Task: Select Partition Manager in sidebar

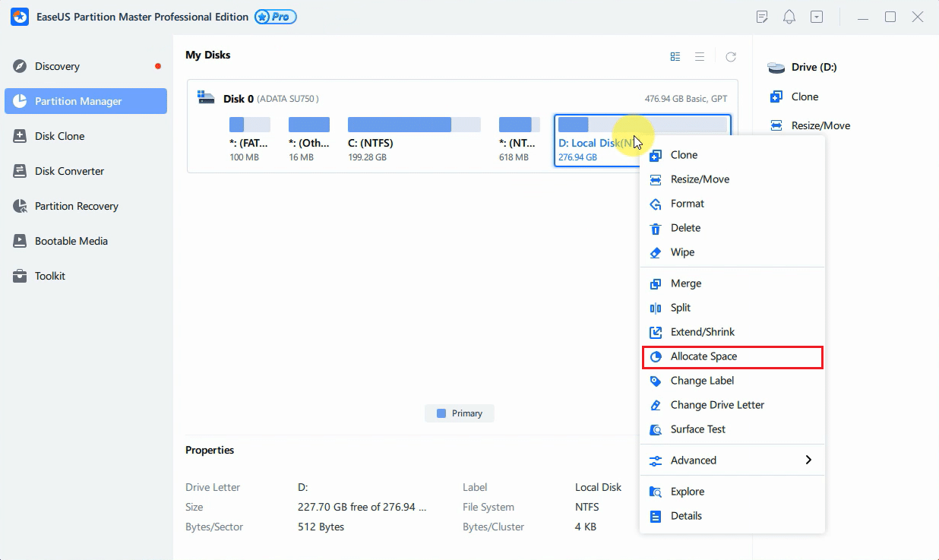Action: pyautogui.click(x=85, y=101)
